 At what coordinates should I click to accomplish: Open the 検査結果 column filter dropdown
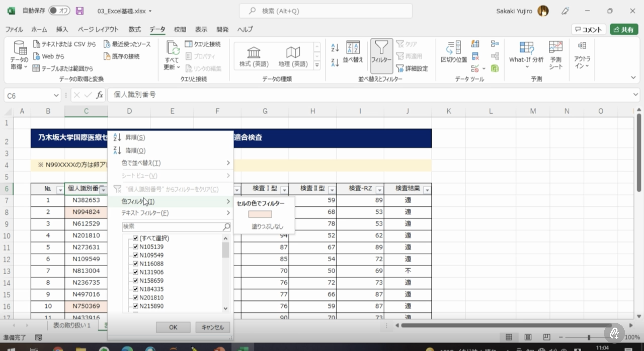[x=427, y=190]
